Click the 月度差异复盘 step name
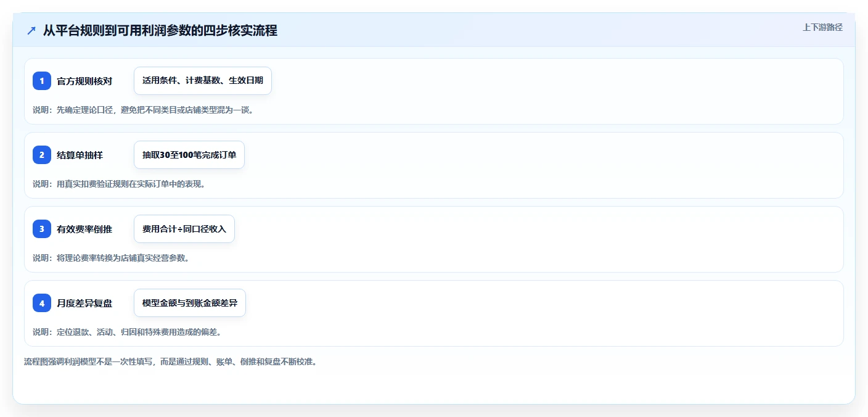 [x=84, y=303]
